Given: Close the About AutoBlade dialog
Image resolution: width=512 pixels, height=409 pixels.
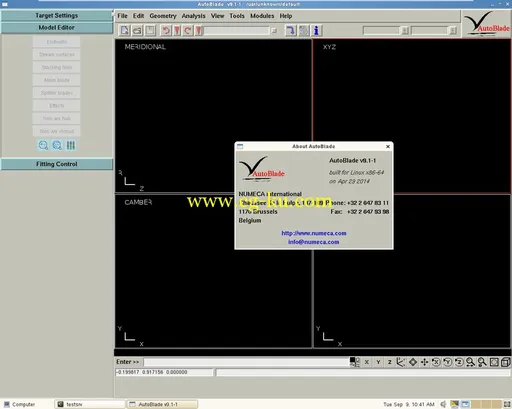Looking at the screenshot, I should [388, 146].
